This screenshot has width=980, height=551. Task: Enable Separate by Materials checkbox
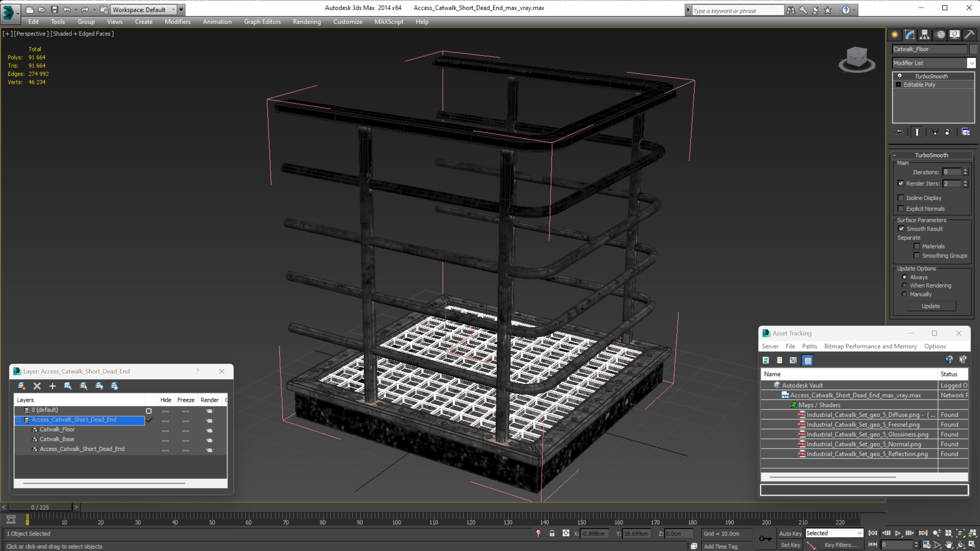[x=917, y=246]
